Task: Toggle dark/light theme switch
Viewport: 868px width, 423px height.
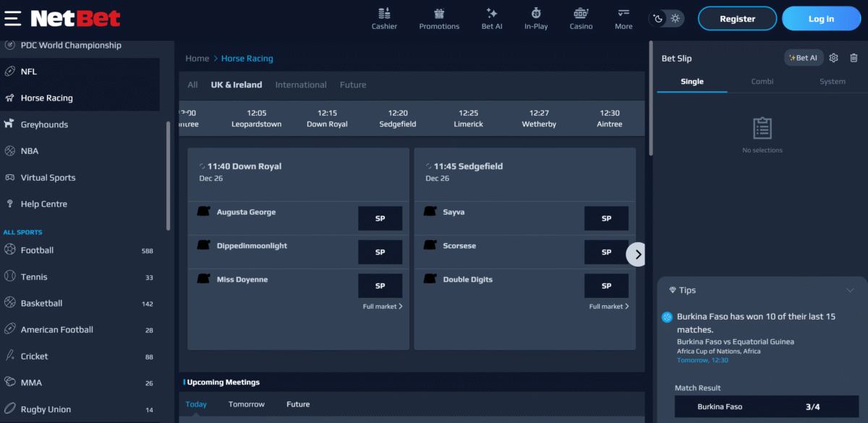Action: tap(666, 19)
